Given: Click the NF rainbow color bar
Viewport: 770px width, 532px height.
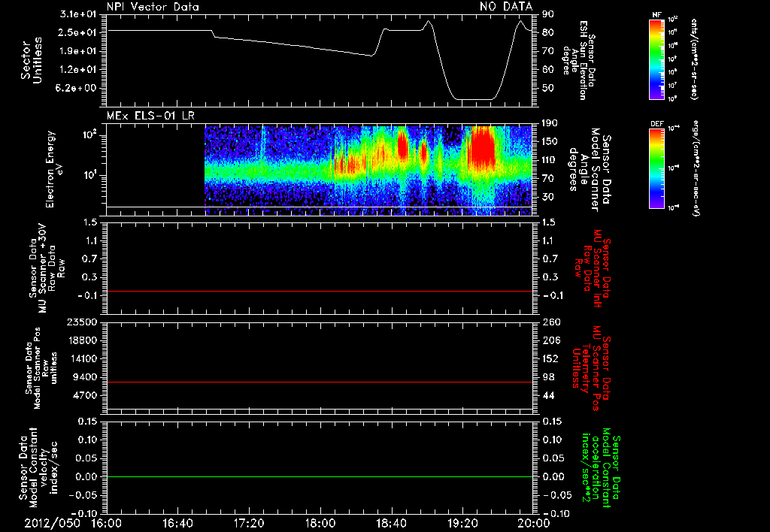Looking at the screenshot, I should (x=656, y=59).
